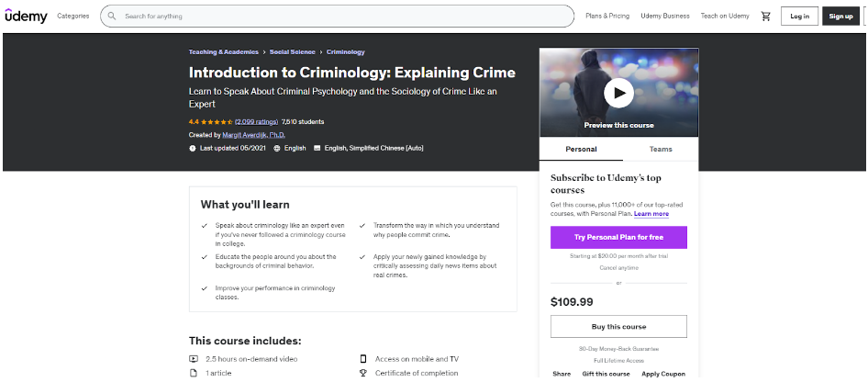Click the last updated info icon
The width and height of the screenshot is (868, 382).
click(192, 149)
